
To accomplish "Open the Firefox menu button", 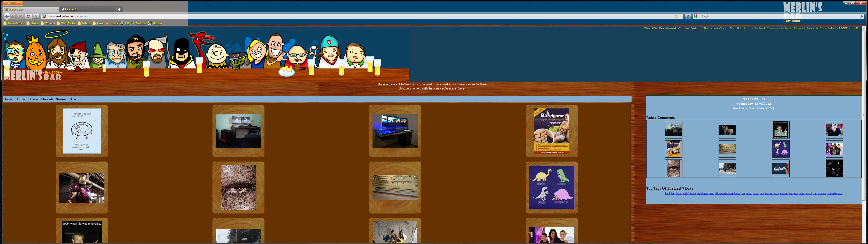I will (x=13, y=3).
